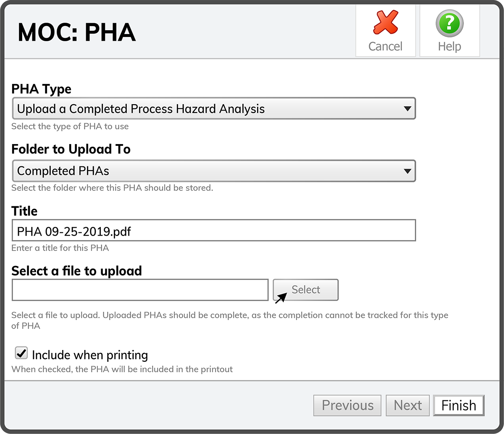This screenshot has height=434, width=504.
Task: Click the arrow beside Completed PHAs
Action: 407,171
